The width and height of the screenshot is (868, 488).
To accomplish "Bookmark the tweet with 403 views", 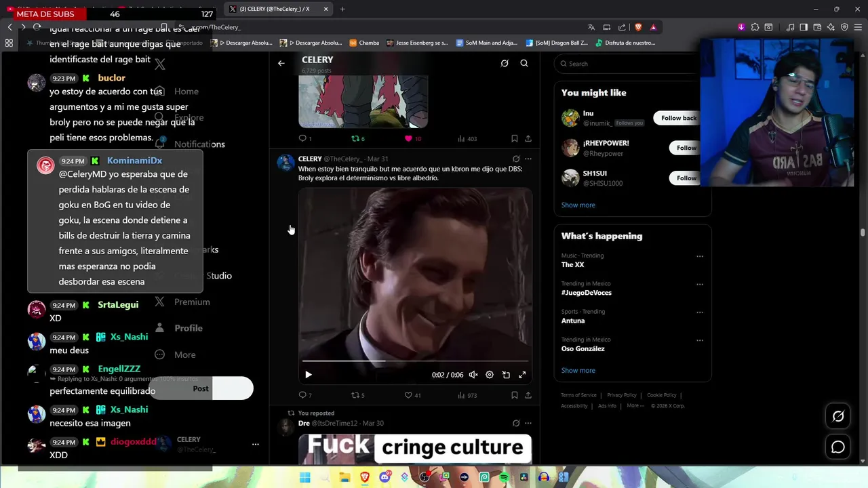I will 514,138.
